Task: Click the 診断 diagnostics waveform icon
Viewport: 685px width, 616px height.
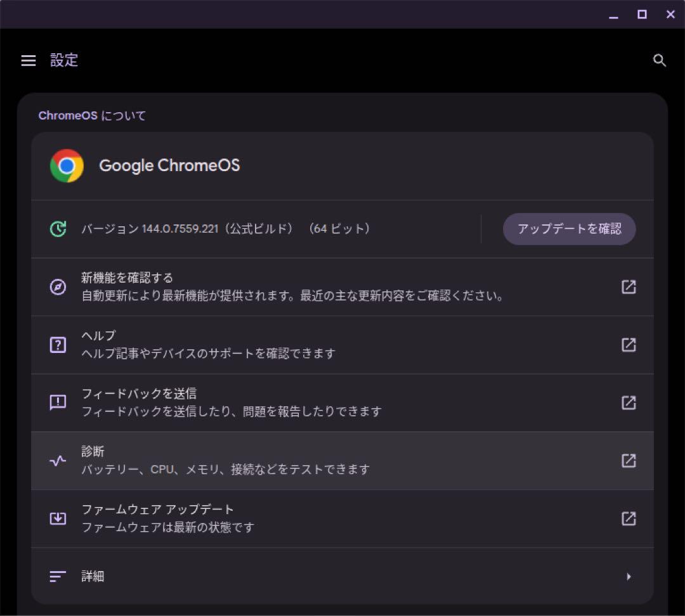Action: coord(58,461)
